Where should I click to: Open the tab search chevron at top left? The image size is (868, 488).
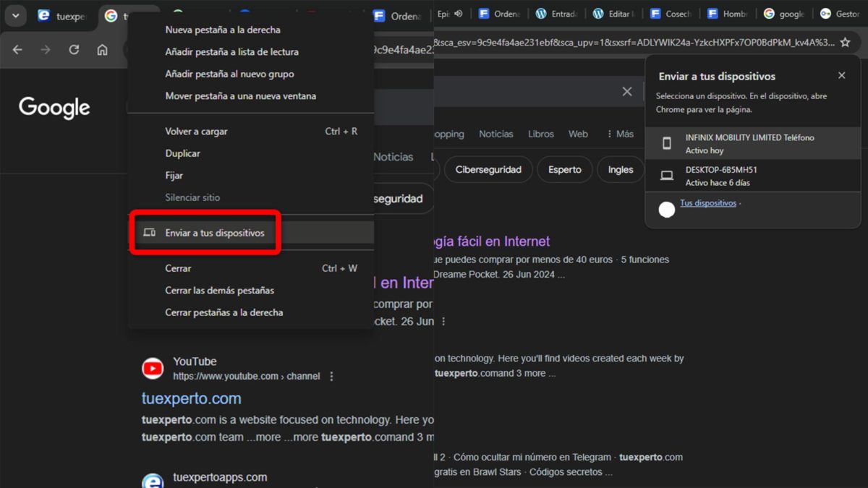15,16
